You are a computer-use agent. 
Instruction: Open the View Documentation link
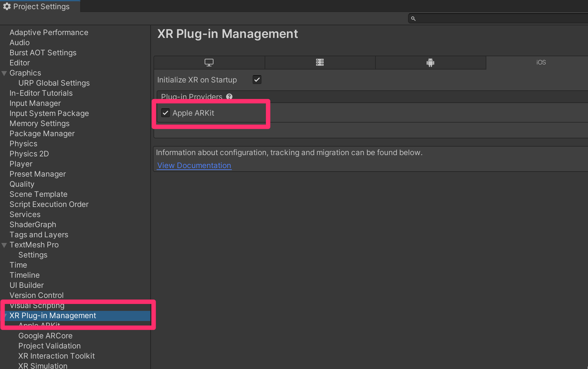pyautogui.click(x=194, y=166)
